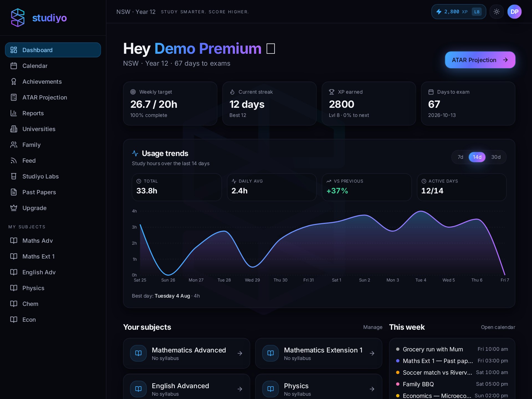
Task: Go to Achievements page
Action: click(x=53, y=81)
